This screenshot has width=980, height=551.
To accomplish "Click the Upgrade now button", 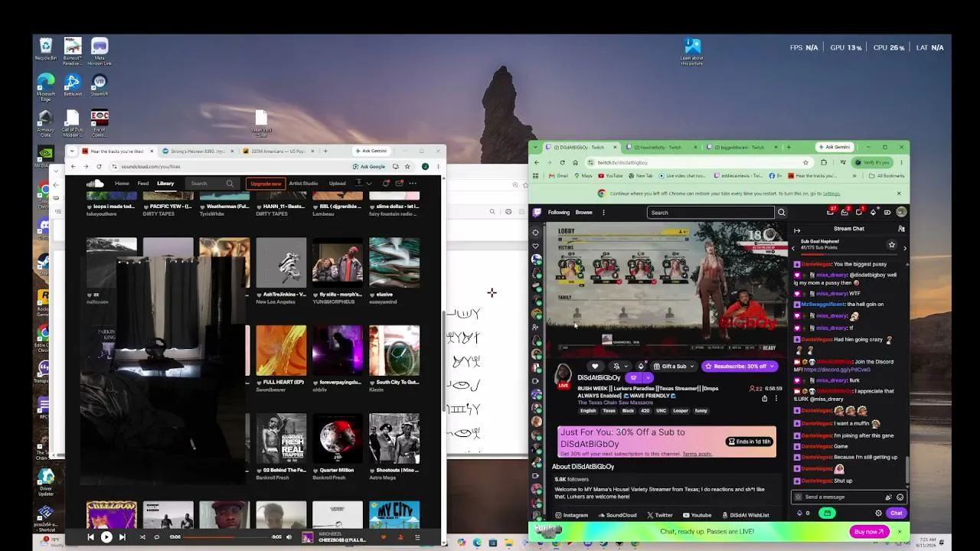I will 266,184.
